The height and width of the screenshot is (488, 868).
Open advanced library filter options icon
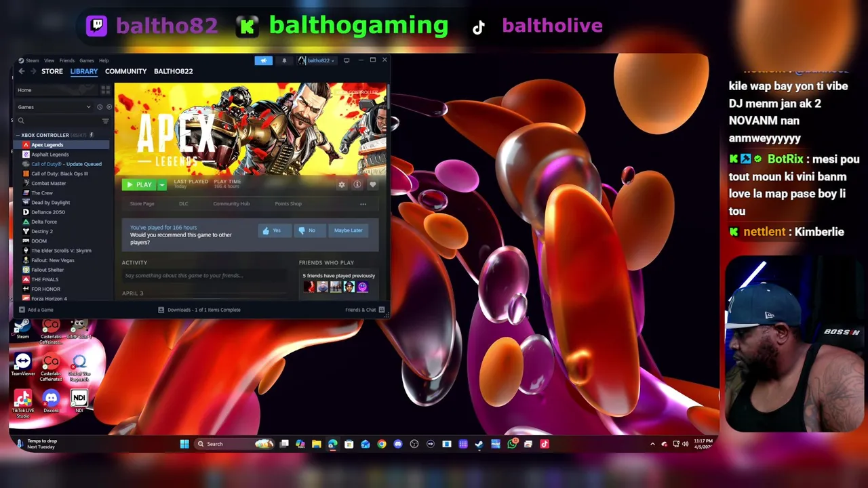pyautogui.click(x=105, y=121)
